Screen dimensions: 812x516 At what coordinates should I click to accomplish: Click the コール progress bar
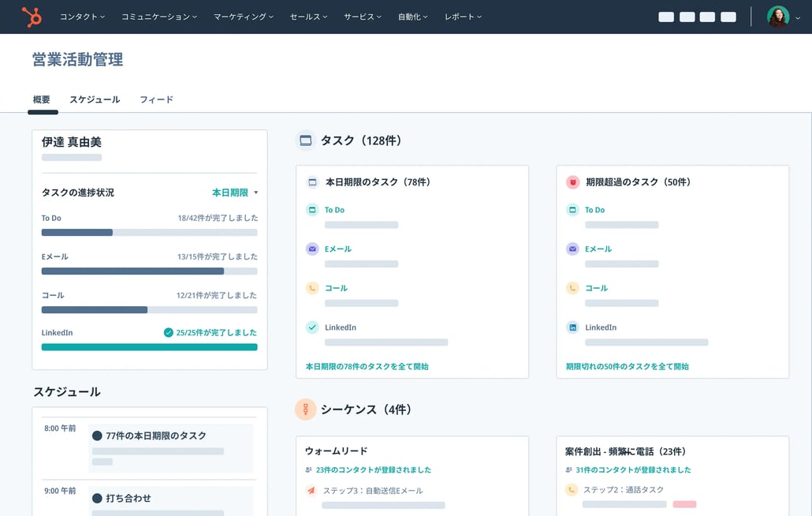tap(149, 310)
